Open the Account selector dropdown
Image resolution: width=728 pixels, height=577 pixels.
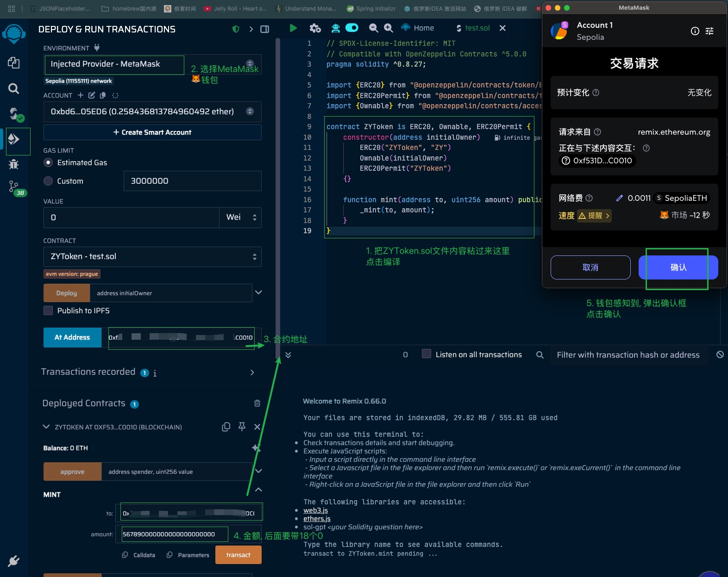[152, 112]
